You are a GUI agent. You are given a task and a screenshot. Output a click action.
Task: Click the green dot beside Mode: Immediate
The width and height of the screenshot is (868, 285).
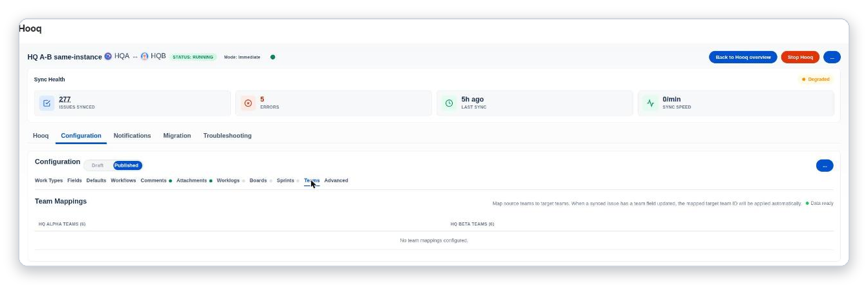click(x=272, y=57)
